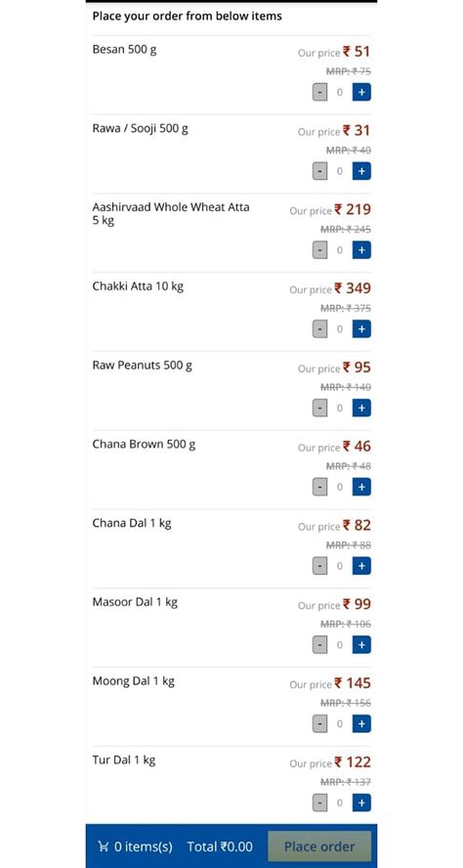The width and height of the screenshot is (463, 868).
Task: Decrease Tur Dal 1 kg quantity
Action: (x=319, y=803)
